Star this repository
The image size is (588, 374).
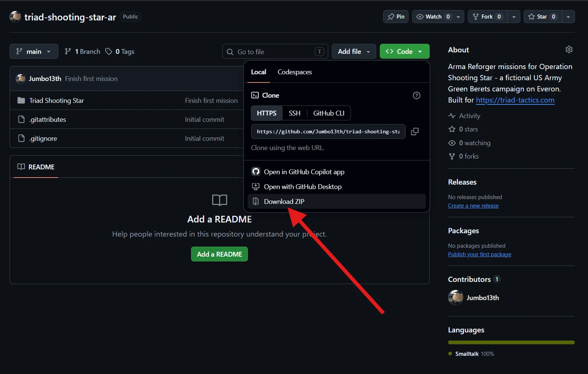[542, 17]
